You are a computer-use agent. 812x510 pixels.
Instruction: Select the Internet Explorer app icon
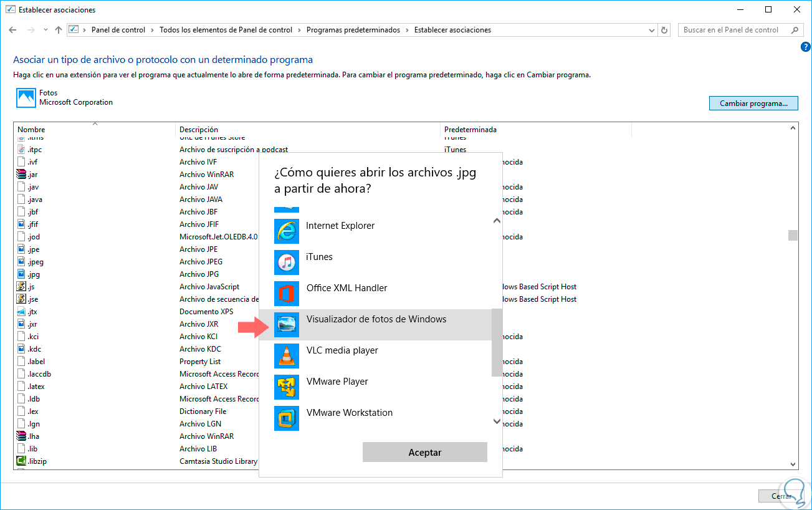(287, 231)
